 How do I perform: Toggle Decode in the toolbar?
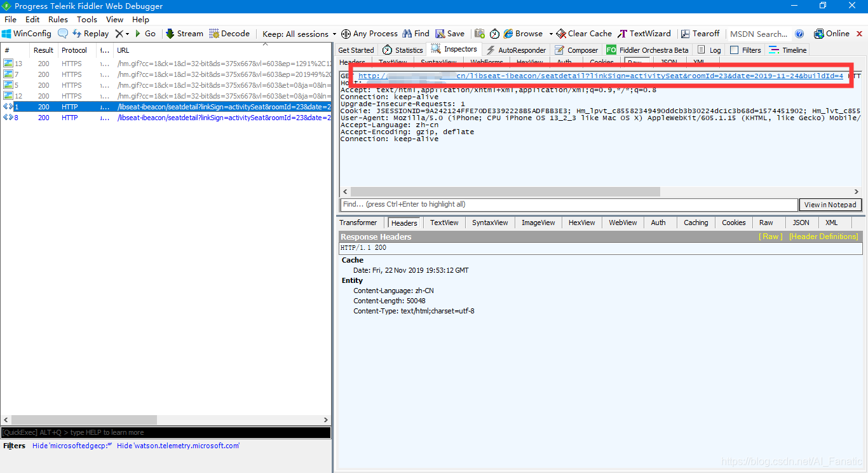(x=229, y=34)
